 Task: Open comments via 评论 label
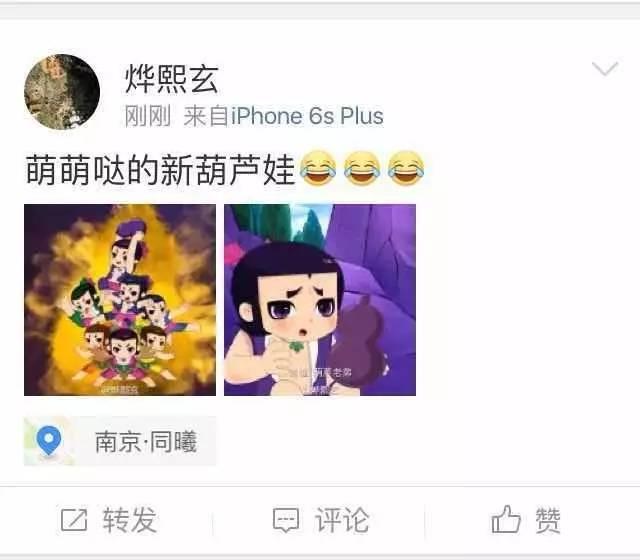click(x=342, y=520)
